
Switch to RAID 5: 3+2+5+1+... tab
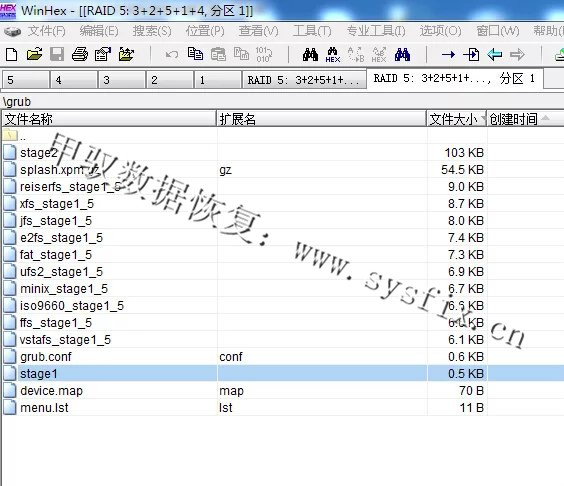(x=304, y=80)
